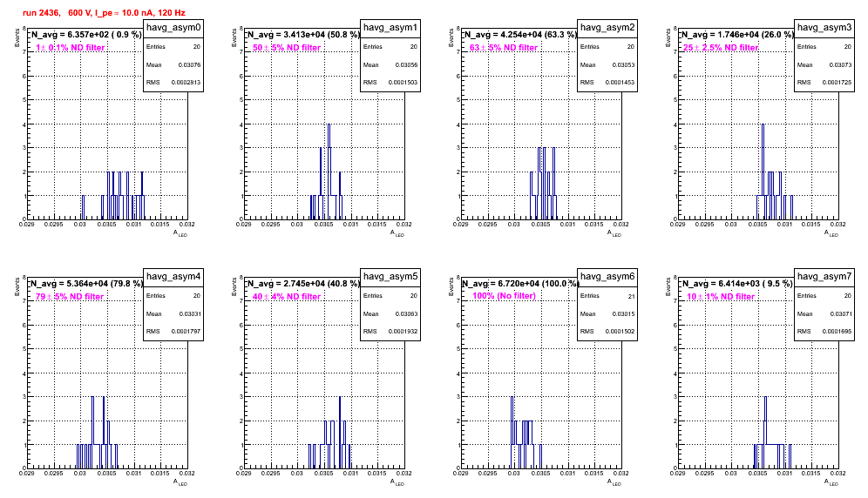Image resolution: width=868 pixels, height=498 pixels.
Task: Select the RMS value 0.0001932
Action: 403,332
